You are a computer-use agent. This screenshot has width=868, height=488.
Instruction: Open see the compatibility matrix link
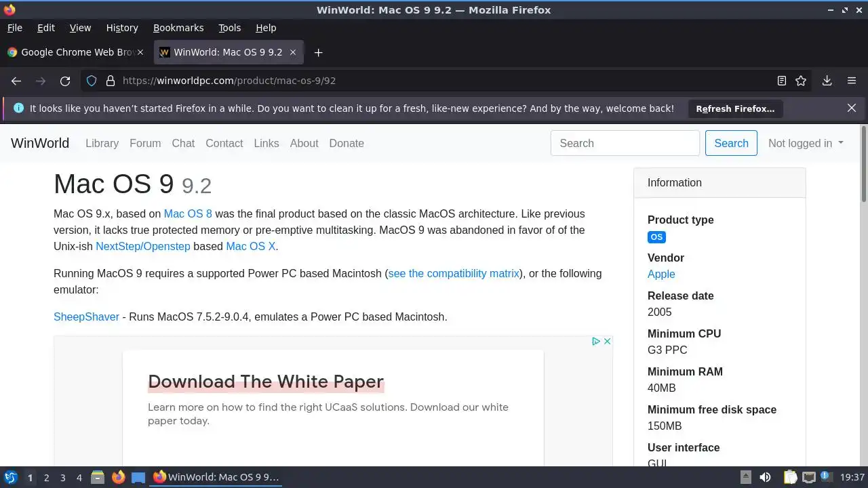pos(454,273)
